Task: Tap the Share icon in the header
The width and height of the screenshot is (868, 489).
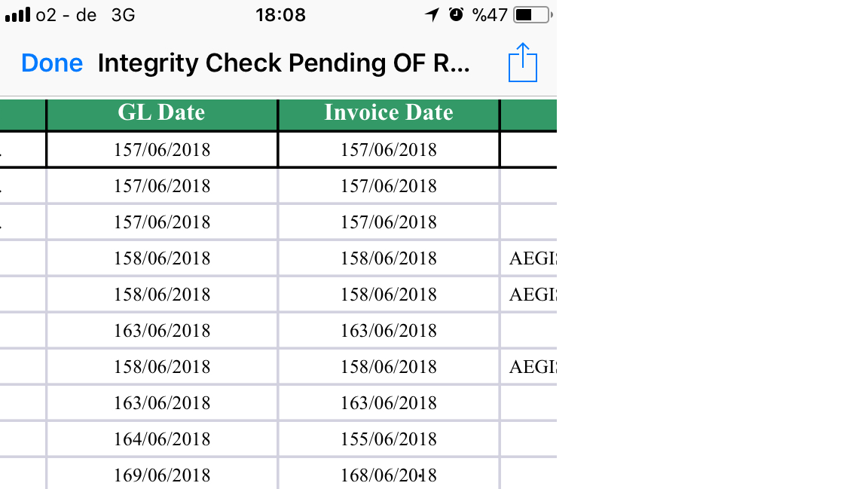Action: click(523, 63)
